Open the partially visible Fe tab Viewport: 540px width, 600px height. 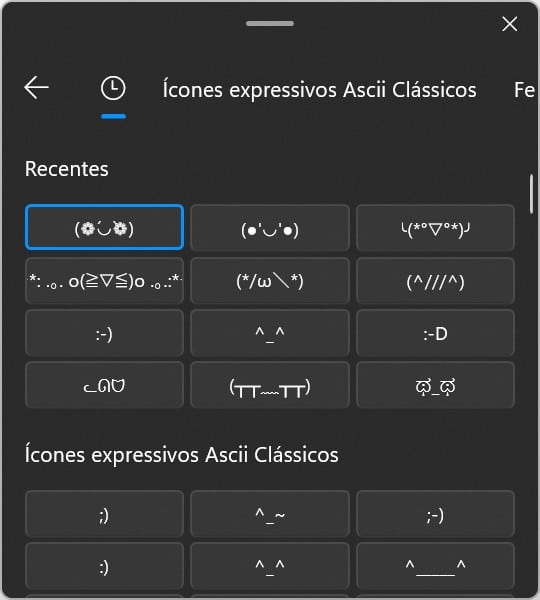524,90
